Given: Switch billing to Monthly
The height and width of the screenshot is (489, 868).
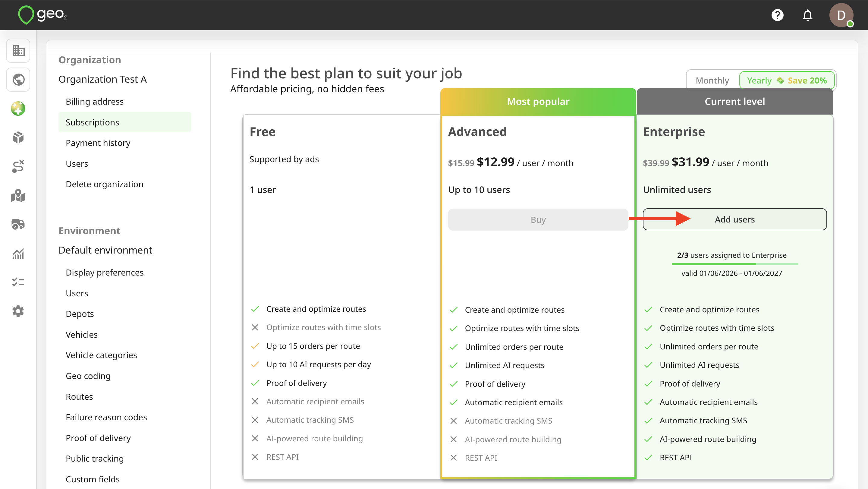Looking at the screenshot, I should (712, 80).
